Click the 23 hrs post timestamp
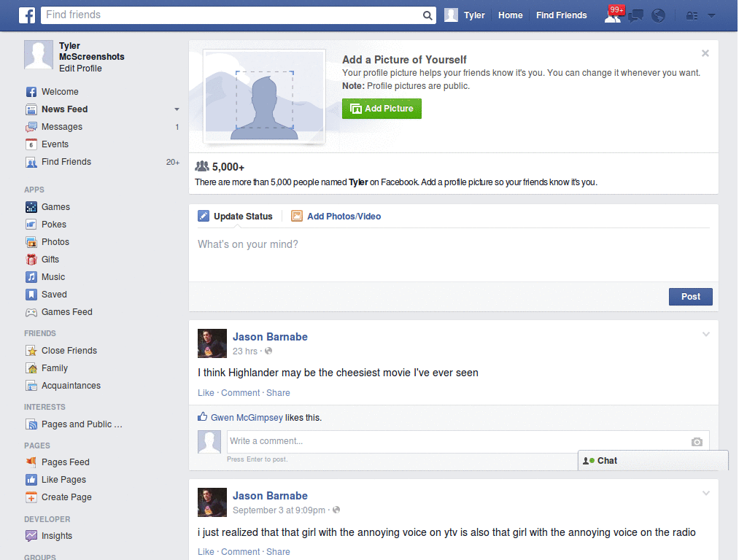The image size is (747, 560). [245, 351]
